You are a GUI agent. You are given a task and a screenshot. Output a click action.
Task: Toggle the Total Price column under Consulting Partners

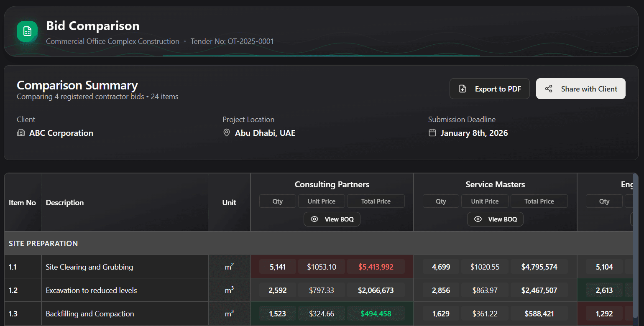[x=376, y=201]
